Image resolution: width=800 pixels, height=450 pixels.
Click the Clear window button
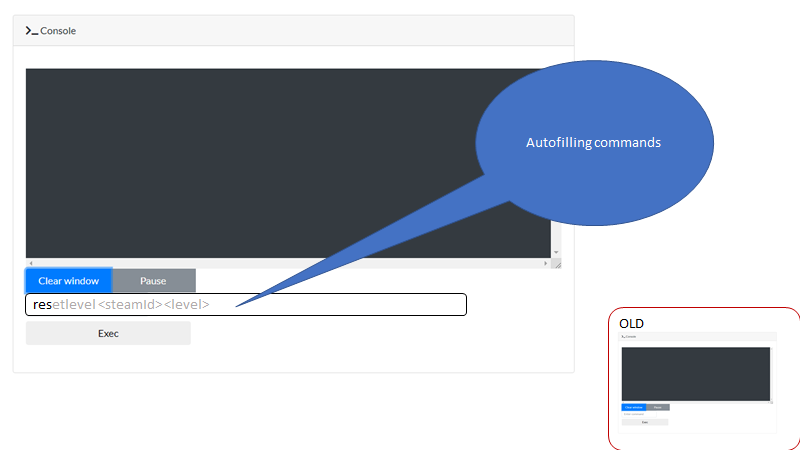[69, 281]
